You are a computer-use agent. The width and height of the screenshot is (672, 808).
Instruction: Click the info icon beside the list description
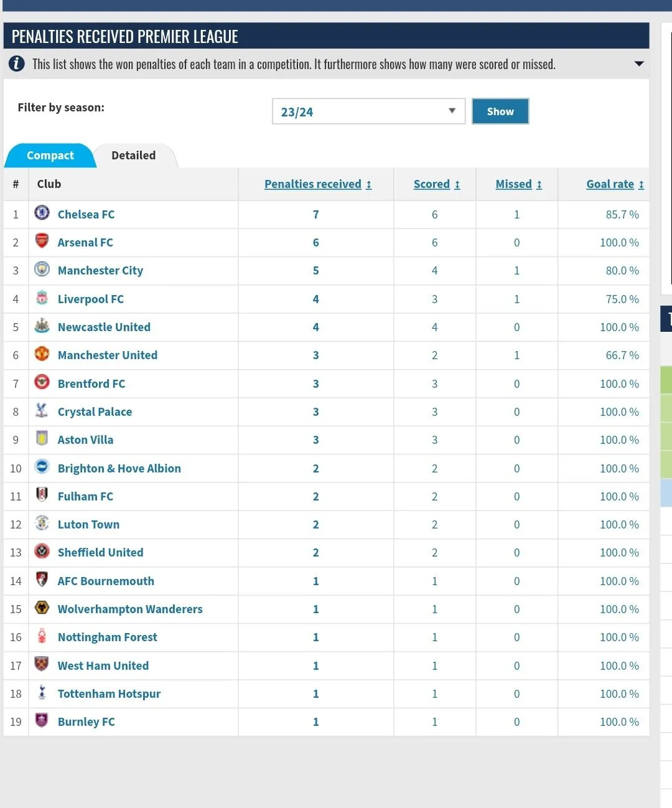pyautogui.click(x=17, y=63)
